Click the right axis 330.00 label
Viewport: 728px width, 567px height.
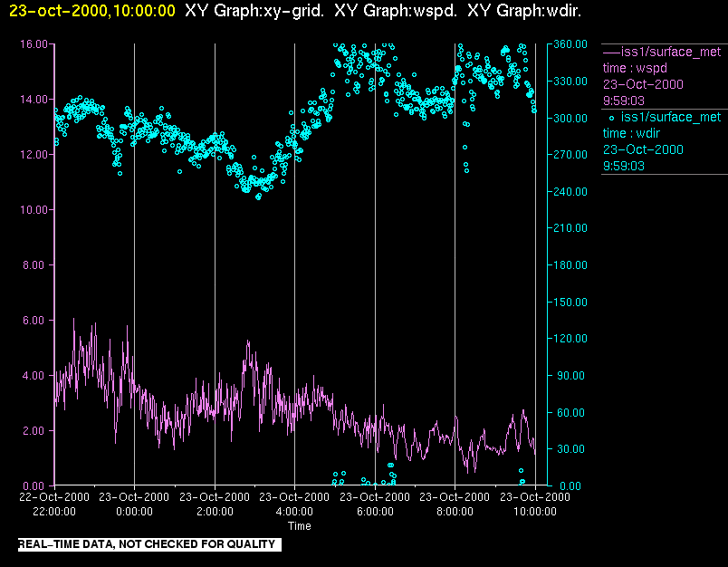570,82
